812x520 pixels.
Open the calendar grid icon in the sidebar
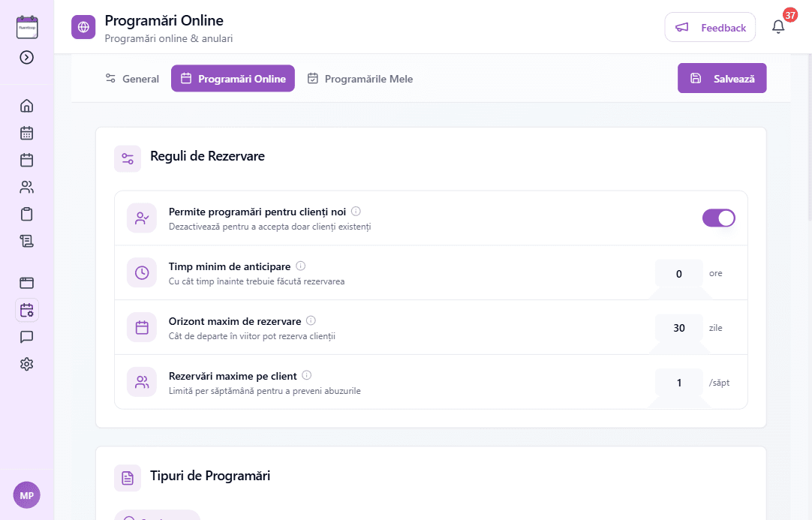(x=26, y=133)
